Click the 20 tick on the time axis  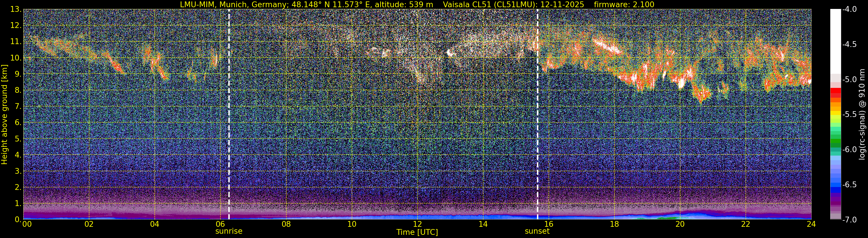(680, 224)
